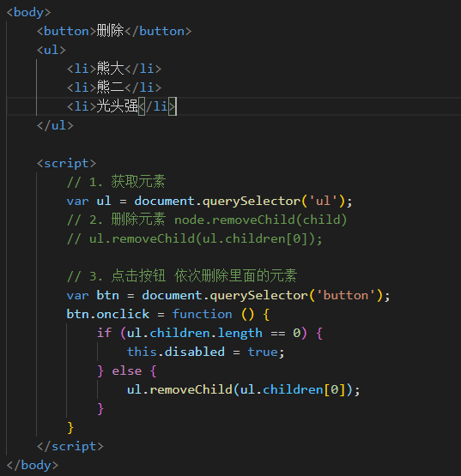Click comment with node.removeChild(child)
Viewport: 461px width, 476px height.
pos(207,220)
